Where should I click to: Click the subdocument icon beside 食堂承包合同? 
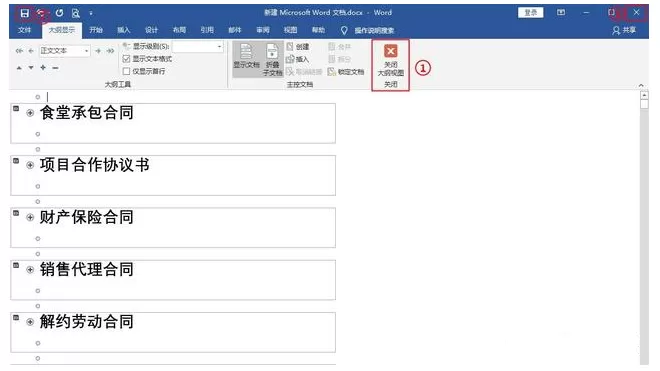coord(16,109)
